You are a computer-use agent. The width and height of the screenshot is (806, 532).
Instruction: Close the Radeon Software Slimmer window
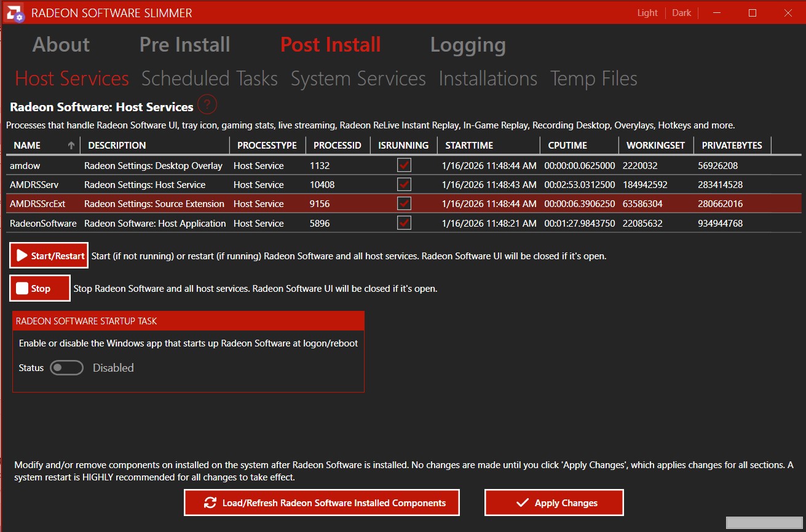pos(788,13)
